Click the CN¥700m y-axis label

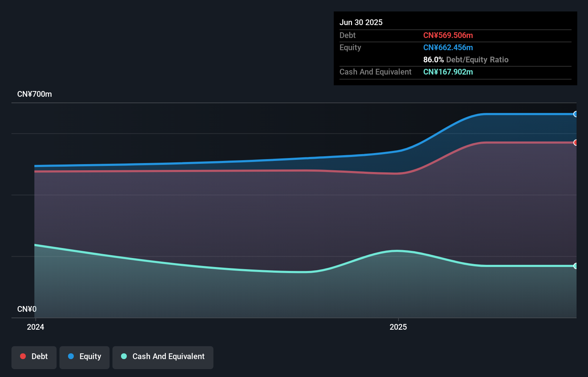(x=34, y=94)
